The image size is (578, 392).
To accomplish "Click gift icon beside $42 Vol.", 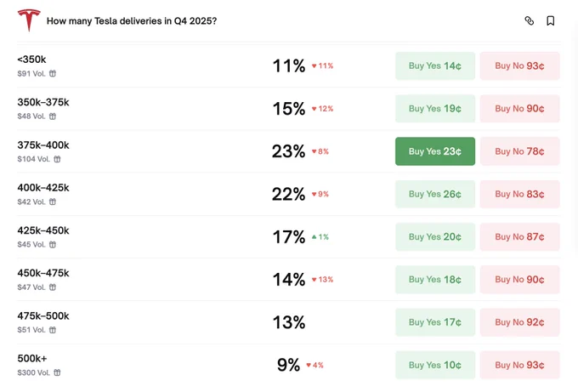I will click(x=53, y=202).
